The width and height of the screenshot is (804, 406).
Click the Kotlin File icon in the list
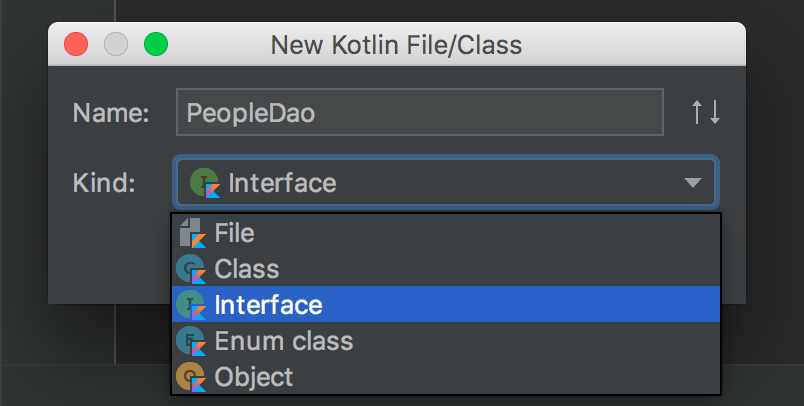coord(193,233)
